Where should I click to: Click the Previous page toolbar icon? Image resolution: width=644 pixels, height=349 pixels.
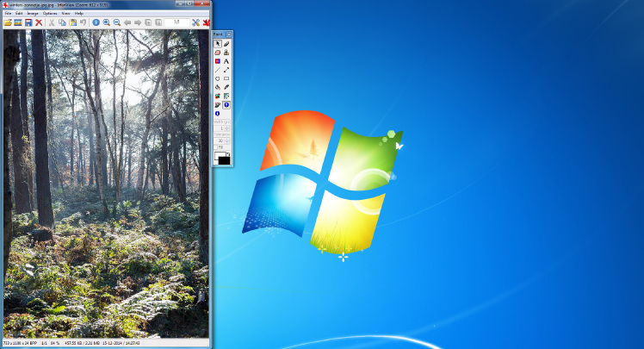(148, 22)
